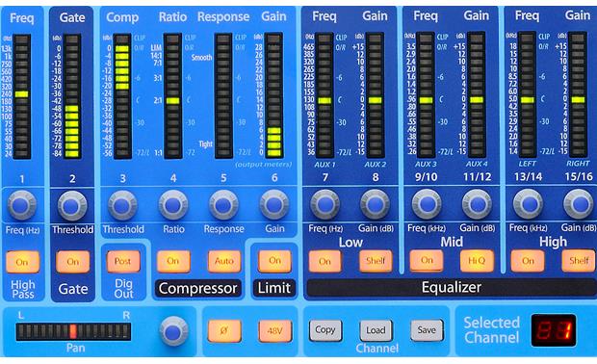The height and width of the screenshot is (364, 597).
Task: Click the channel 6 Gain knob
Action: click(x=274, y=205)
